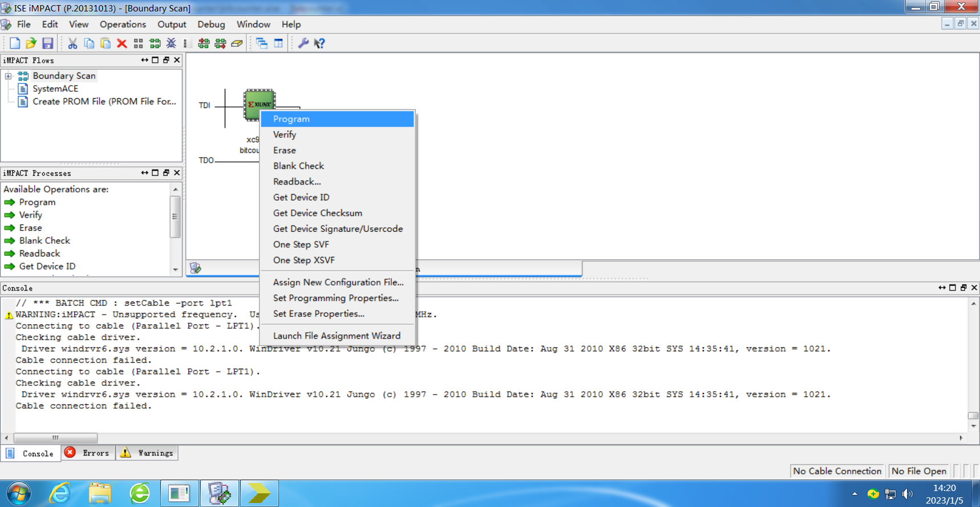Select Get Device ID context entry

click(337, 198)
